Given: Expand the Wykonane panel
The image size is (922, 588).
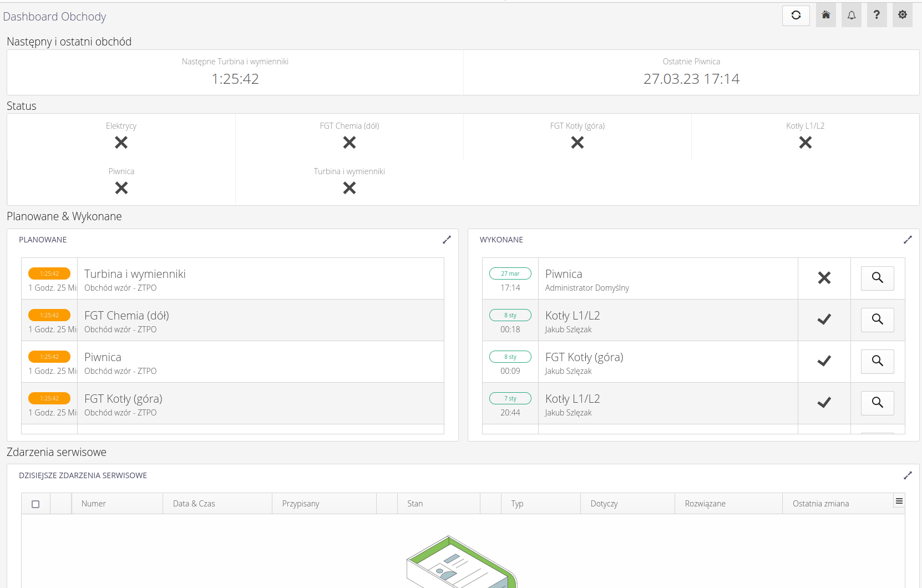Looking at the screenshot, I should [x=908, y=240].
